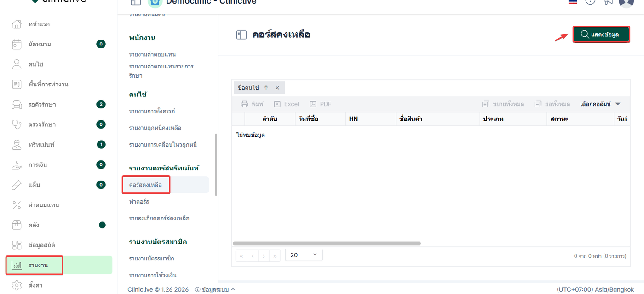This screenshot has width=644, height=294.
Task: Click the announcement megaphone icon
Action: pyautogui.click(x=608, y=2)
